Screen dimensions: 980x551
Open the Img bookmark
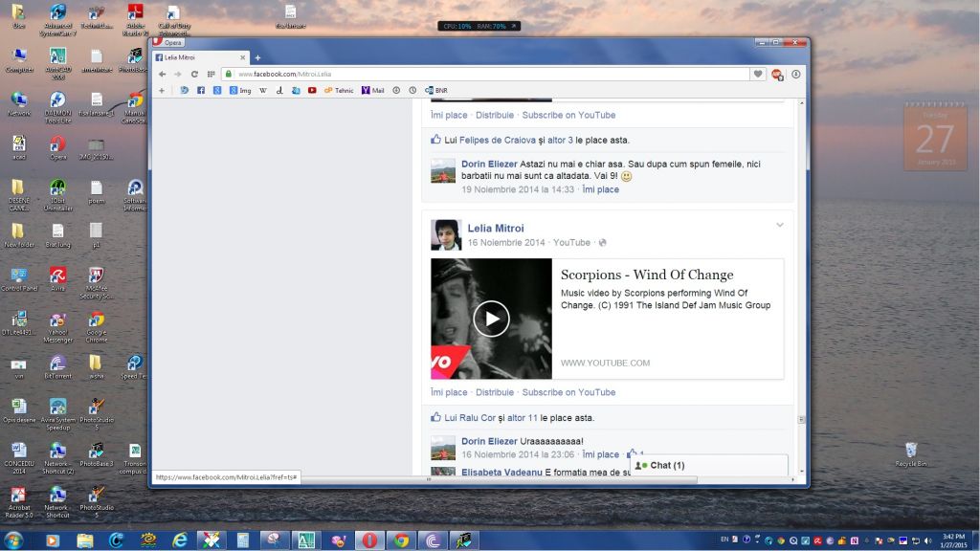pyautogui.click(x=240, y=91)
